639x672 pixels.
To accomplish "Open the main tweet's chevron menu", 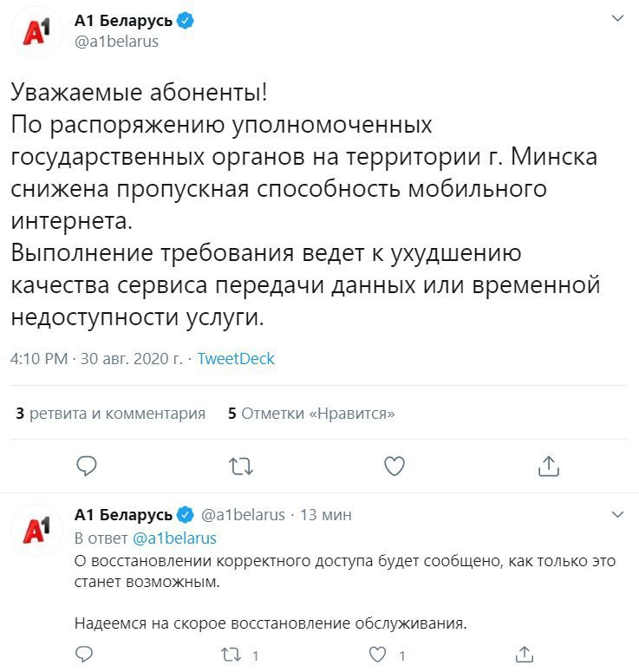I will click(617, 18).
